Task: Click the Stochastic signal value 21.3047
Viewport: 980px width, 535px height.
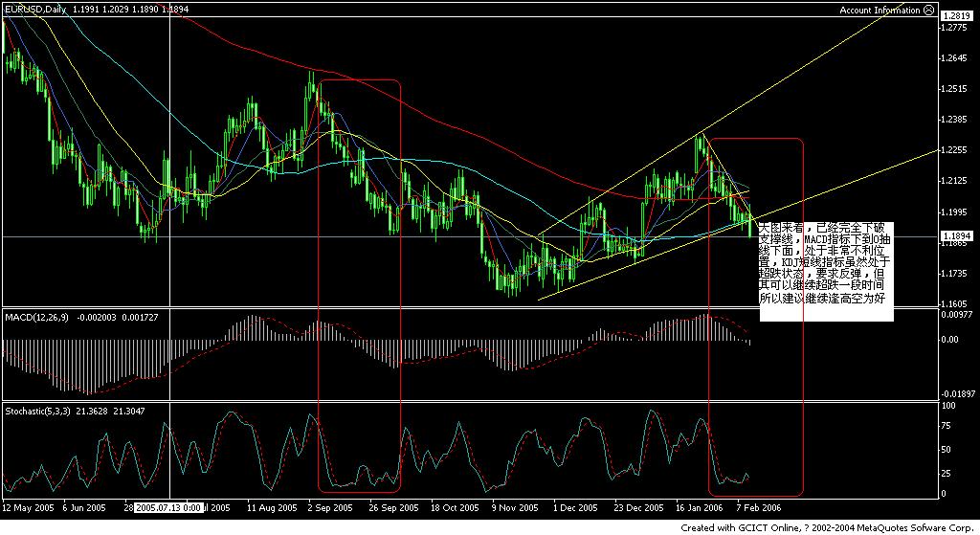Action: 129,412
